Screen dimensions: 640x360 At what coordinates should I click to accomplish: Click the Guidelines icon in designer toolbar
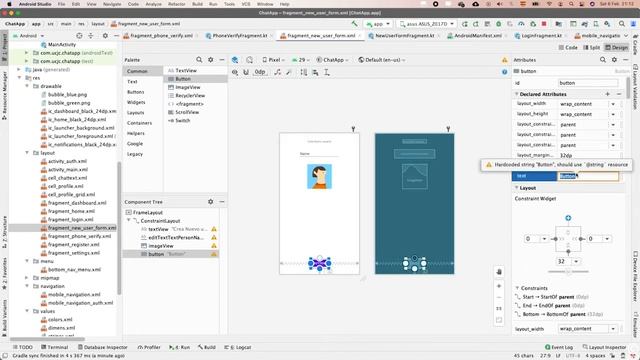[327, 72]
